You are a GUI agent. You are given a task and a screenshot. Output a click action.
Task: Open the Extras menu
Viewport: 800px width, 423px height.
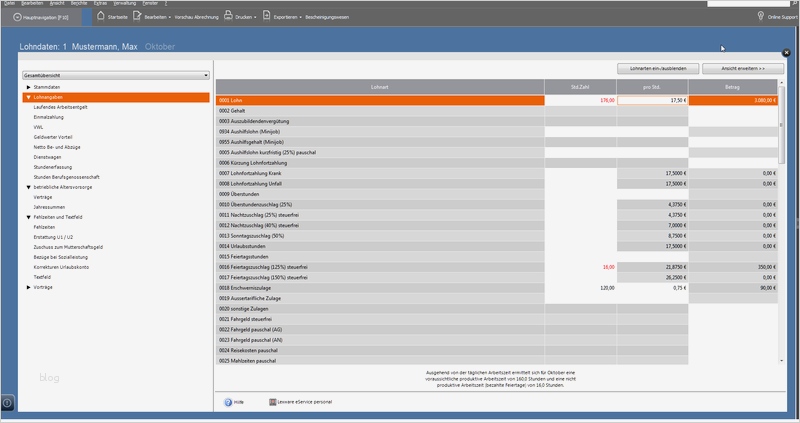tap(100, 3)
